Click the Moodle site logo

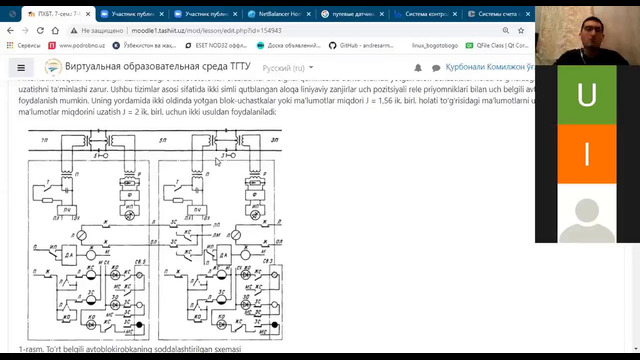(x=53, y=67)
